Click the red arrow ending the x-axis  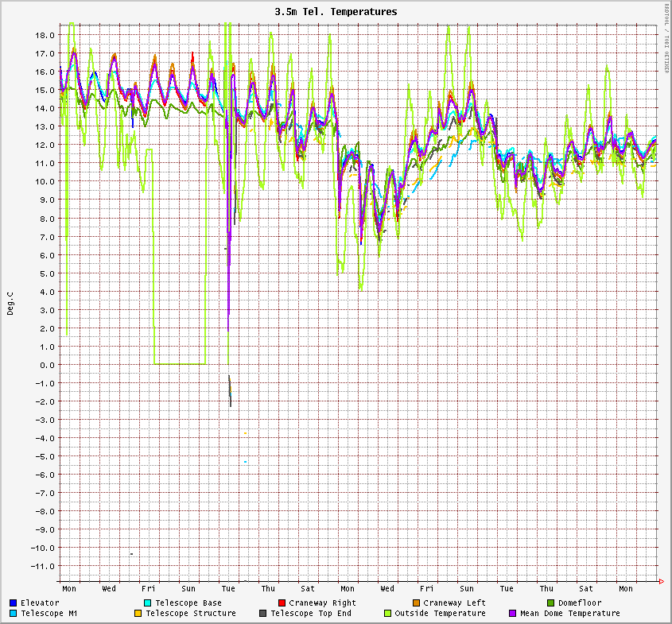[x=662, y=583]
